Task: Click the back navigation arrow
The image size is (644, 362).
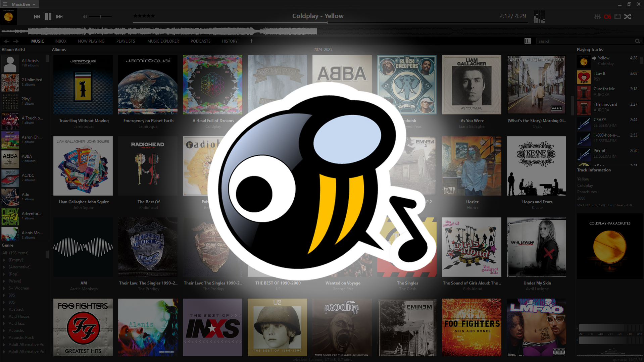Action: coord(7,41)
